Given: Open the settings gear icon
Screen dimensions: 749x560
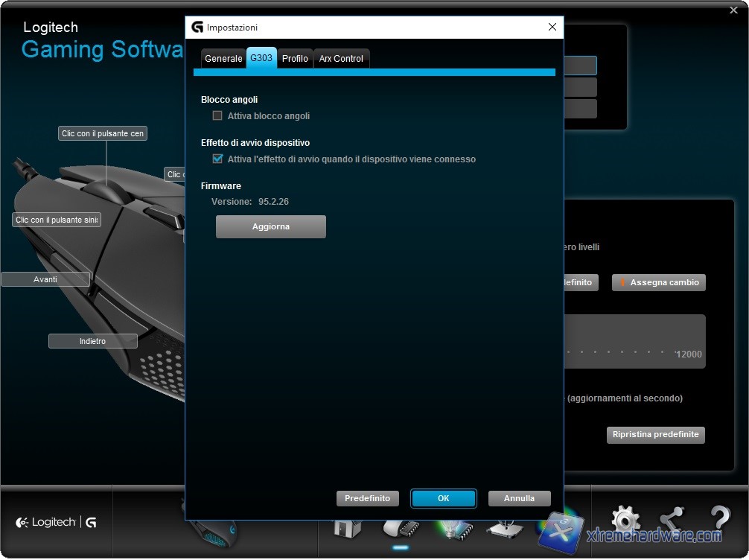Looking at the screenshot, I should pyautogui.click(x=625, y=521).
